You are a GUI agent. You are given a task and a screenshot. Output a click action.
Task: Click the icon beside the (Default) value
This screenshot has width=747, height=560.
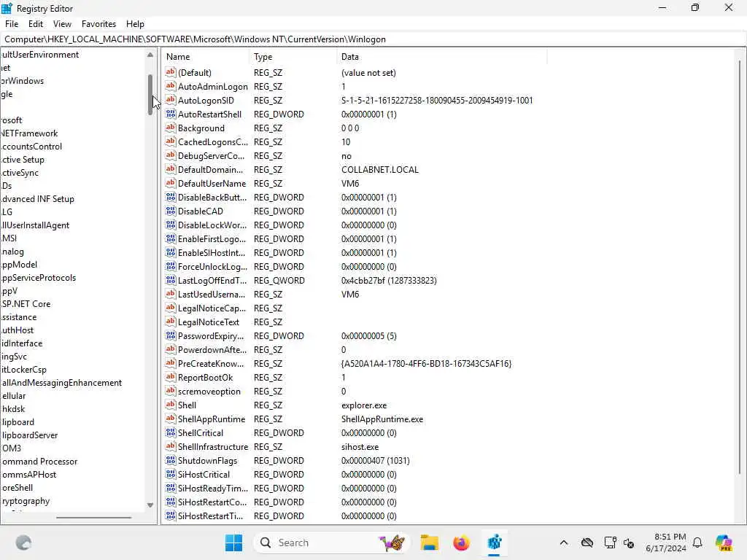171,72
